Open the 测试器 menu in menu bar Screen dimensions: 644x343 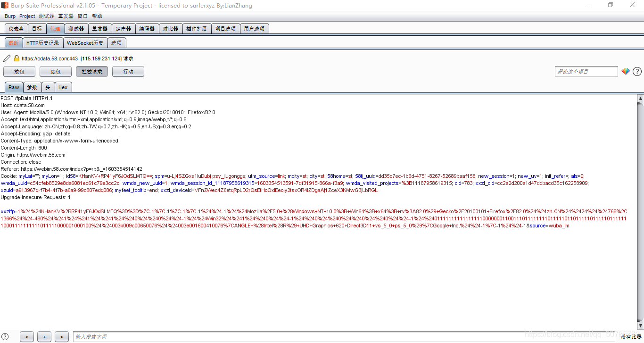pos(47,16)
